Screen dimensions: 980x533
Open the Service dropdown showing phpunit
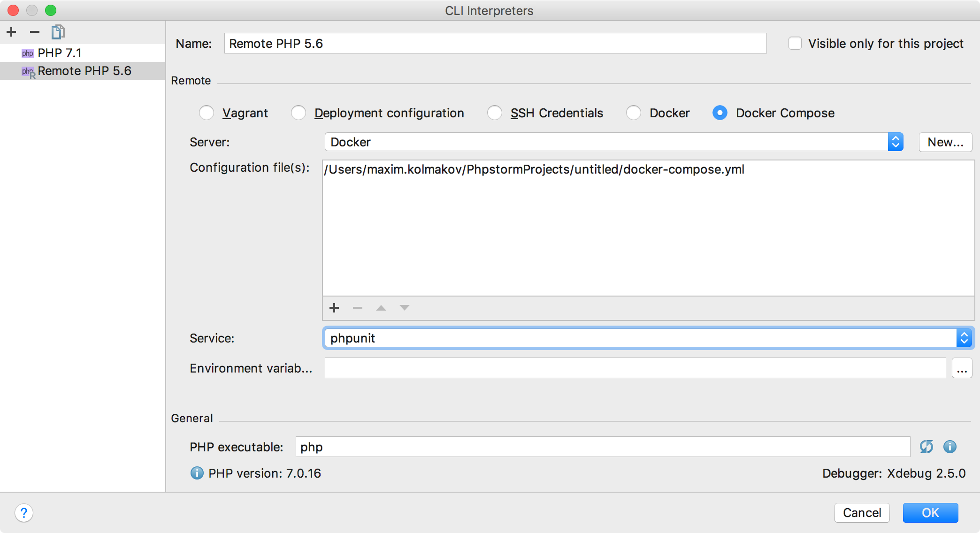(648, 338)
